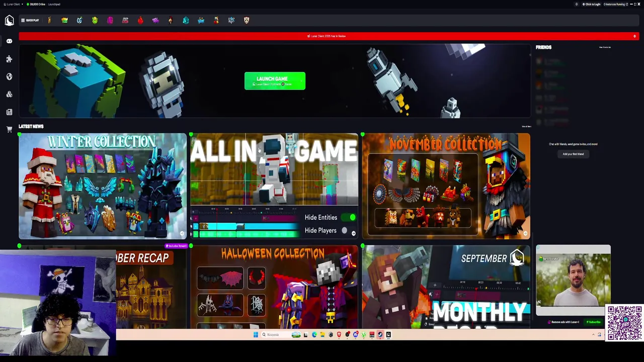Select the teal crystal server icon
Screen dimensions: 644x362
tap(186, 20)
